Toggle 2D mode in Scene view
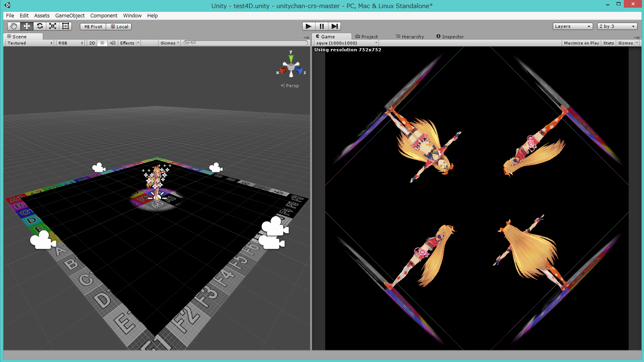The width and height of the screenshot is (644, 362). [x=92, y=43]
